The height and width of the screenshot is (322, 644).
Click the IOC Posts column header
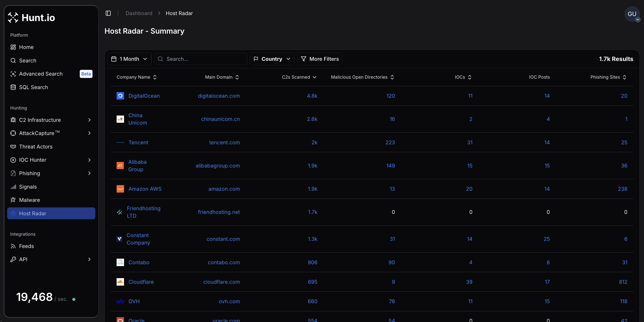click(539, 77)
